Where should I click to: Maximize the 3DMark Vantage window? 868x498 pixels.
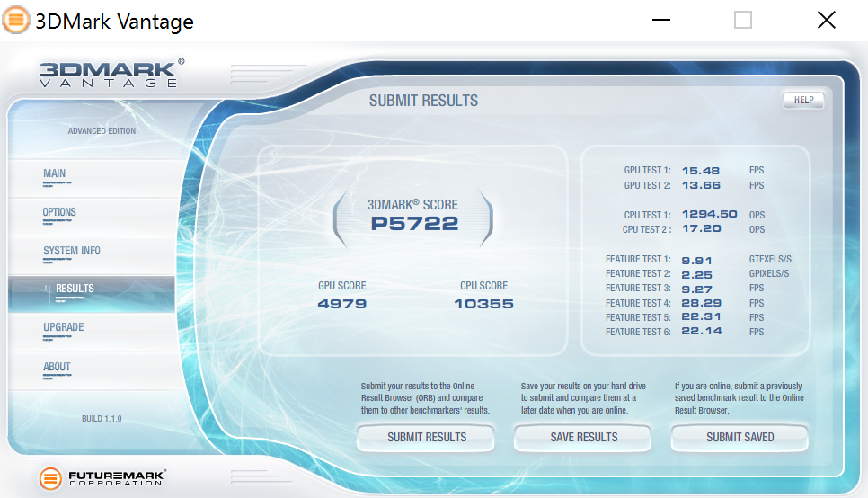coord(743,21)
